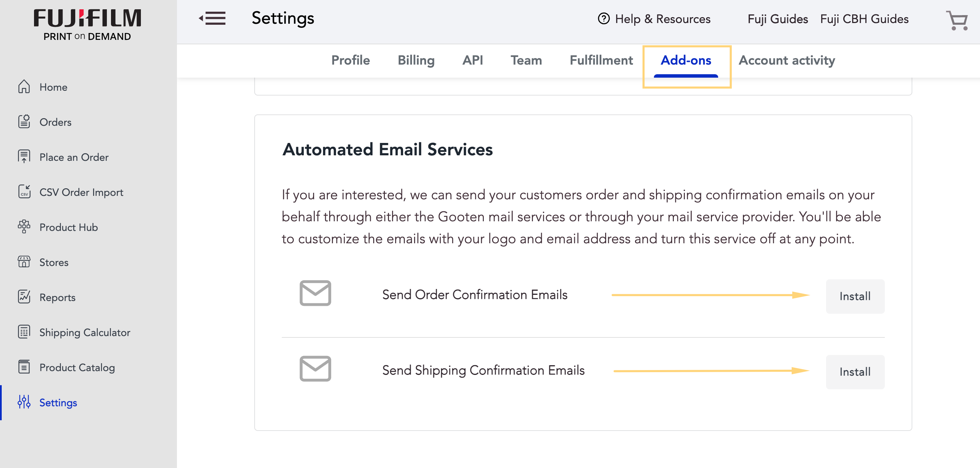Screen dimensions: 980x468
Task: Open CSV Order Import
Action: pos(24,192)
